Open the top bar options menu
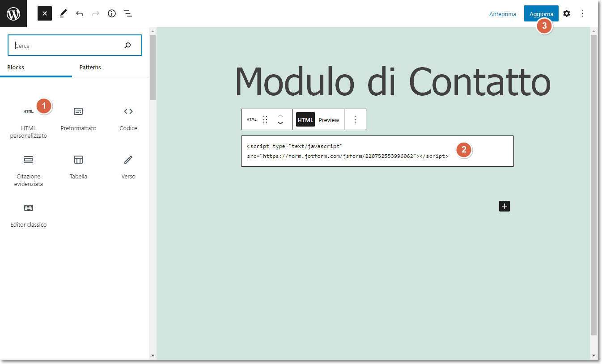Image resolution: width=602 pixels, height=364 pixels. pos(583,13)
